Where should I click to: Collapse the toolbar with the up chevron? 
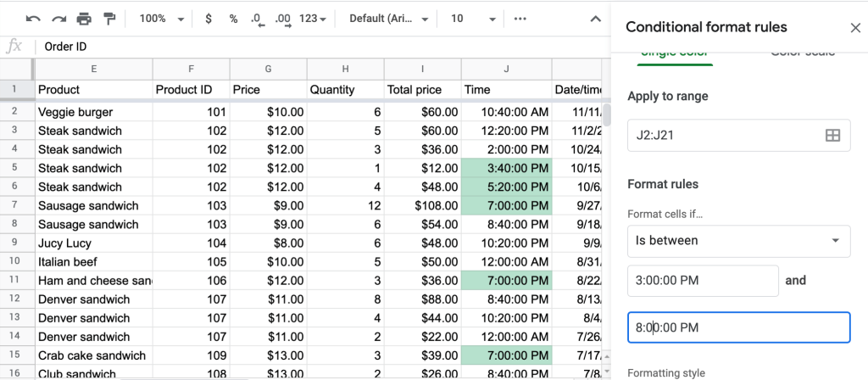(x=596, y=18)
